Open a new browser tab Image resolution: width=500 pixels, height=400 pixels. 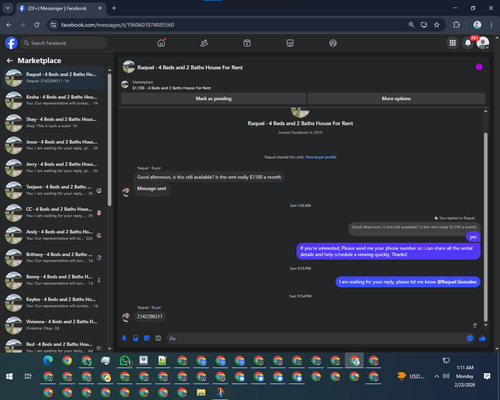(114, 8)
